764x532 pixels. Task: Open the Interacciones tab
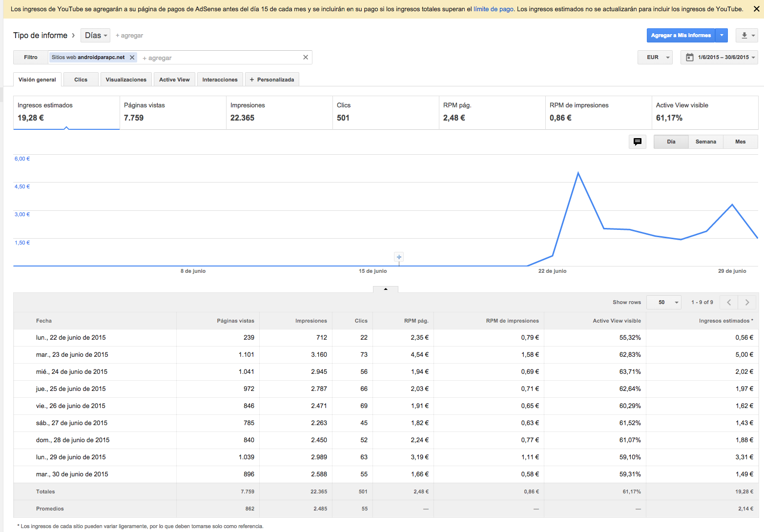(x=220, y=80)
